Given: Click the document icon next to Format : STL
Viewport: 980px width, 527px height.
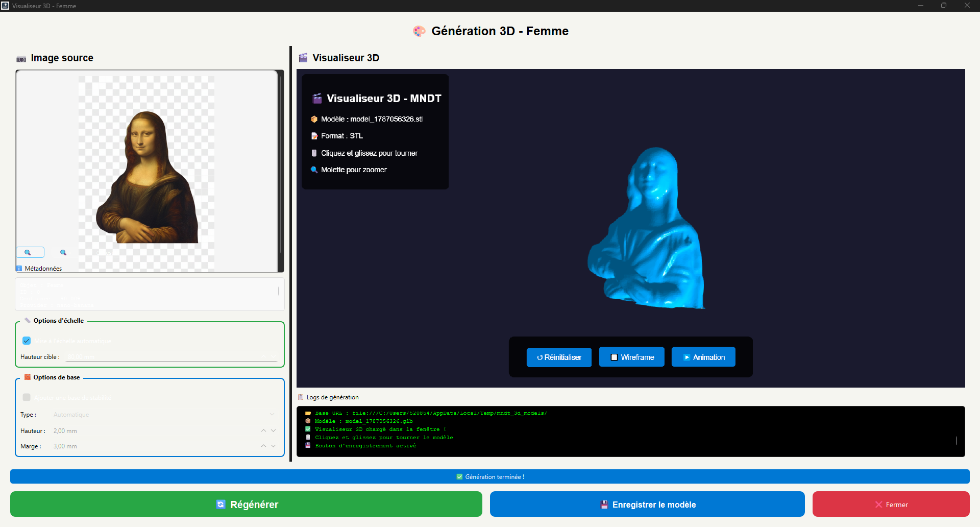Looking at the screenshot, I should click(x=314, y=136).
